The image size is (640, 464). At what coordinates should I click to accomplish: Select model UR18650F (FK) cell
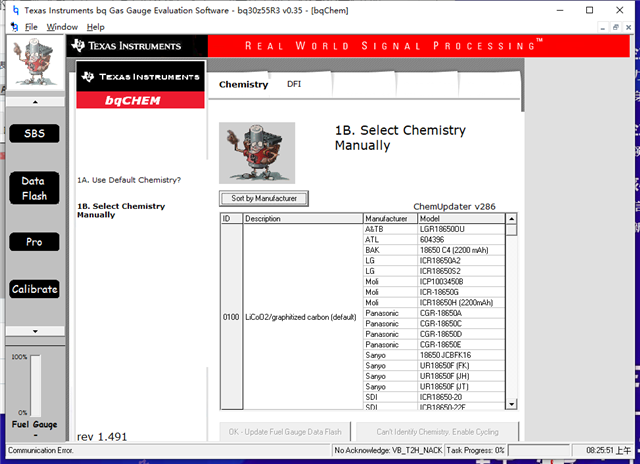[462, 366]
